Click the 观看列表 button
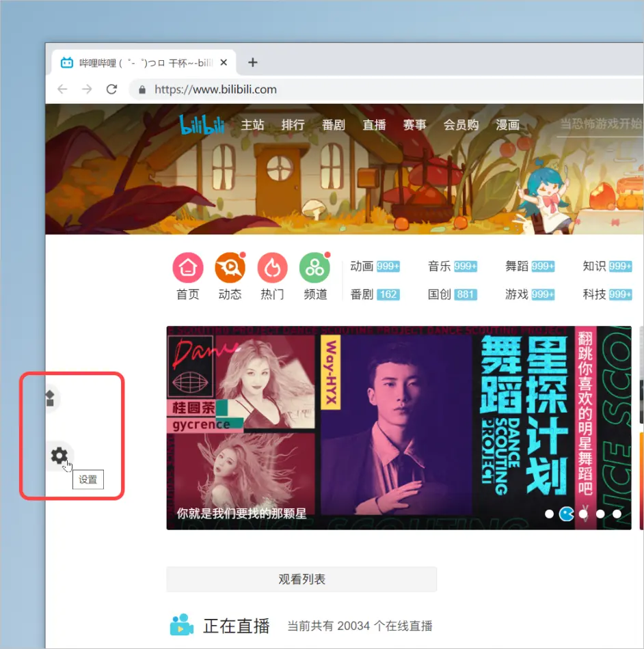Image resolution: width=644 pixels, height=649 pixels. coord(301,579)
